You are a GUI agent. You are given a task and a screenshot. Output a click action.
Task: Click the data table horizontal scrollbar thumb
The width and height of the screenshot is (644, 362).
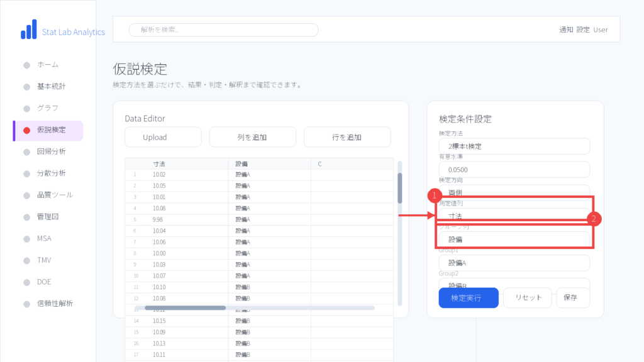tap(186, 308)
